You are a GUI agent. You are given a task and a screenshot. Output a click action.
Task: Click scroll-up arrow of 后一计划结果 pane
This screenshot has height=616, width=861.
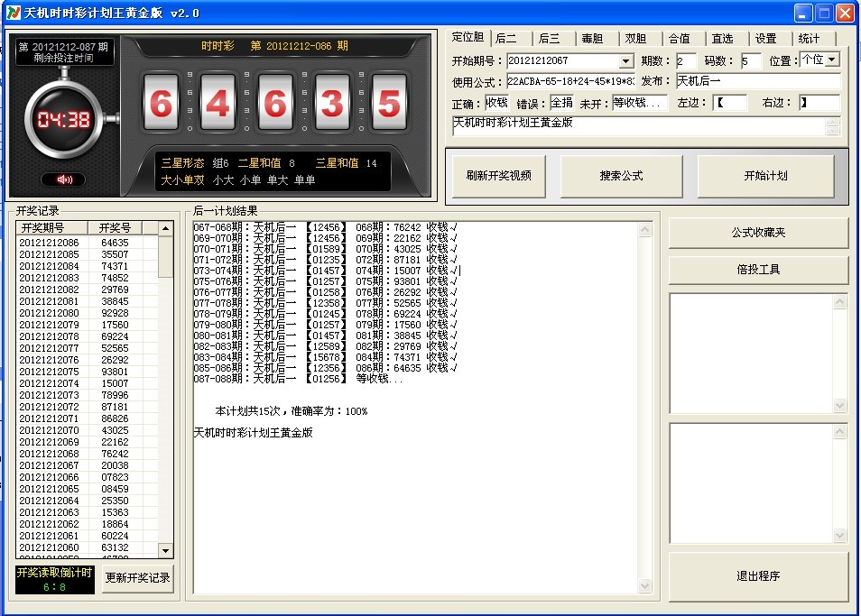tap(645, 229)
